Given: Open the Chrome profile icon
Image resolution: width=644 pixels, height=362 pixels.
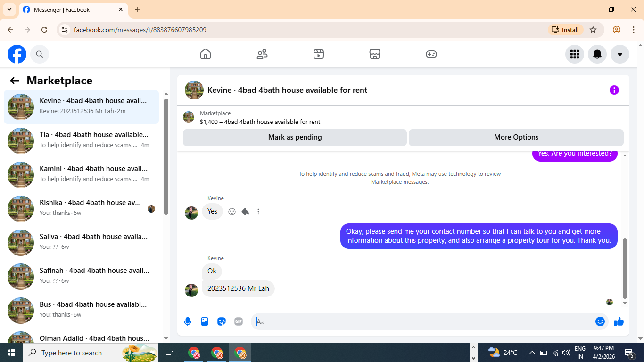Looking at the screenshot, I should pos(617,30).
